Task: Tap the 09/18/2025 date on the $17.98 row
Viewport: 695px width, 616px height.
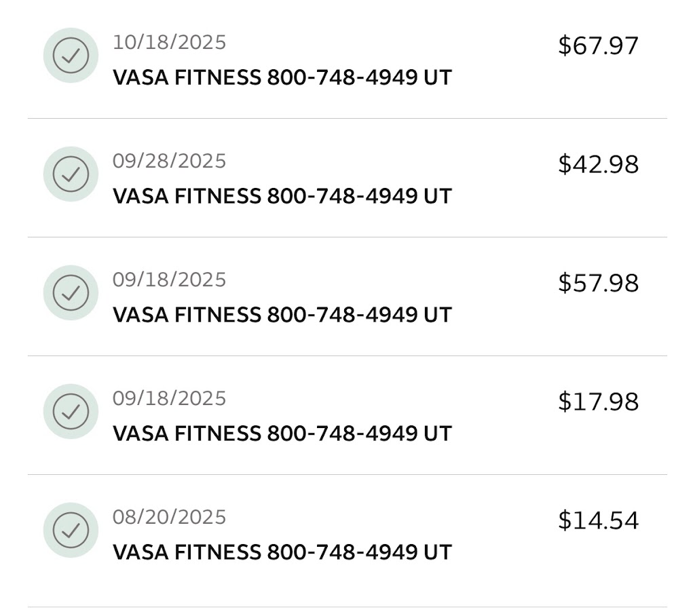Action: coord(169,399)
